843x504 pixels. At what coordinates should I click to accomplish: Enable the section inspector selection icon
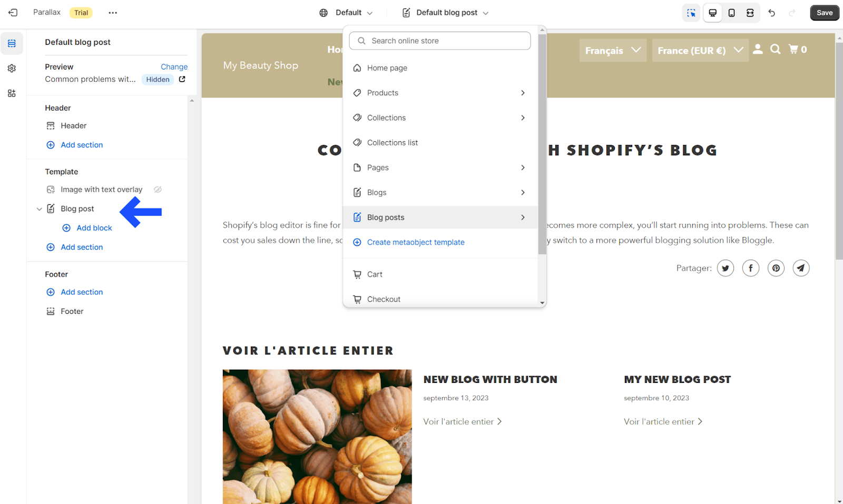coord(691,13)
